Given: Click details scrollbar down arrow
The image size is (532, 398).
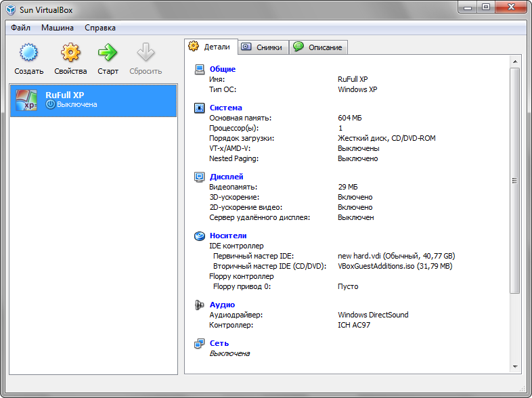Looking at the screenshot, I should click(x=514, y=367).
